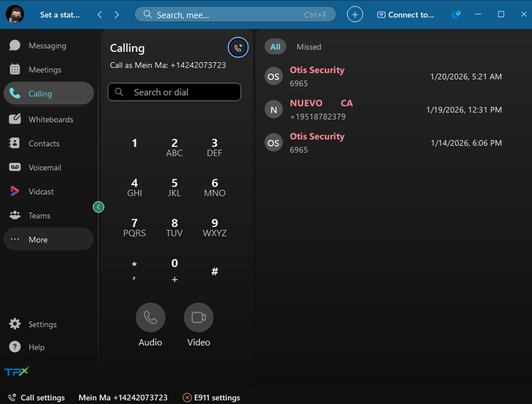This screenshot has width=532, height=404.
Task: Show All call history tab
Action: [275, 47]
